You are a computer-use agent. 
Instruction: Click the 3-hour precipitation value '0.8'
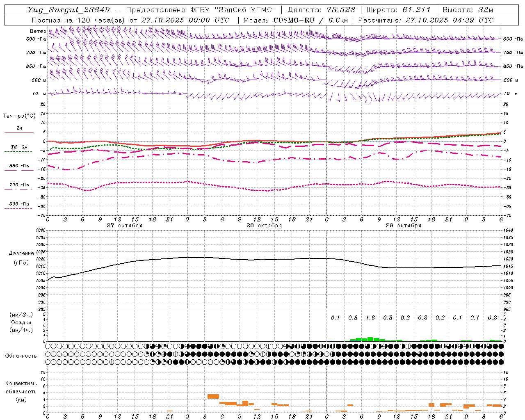click(353, 317)
